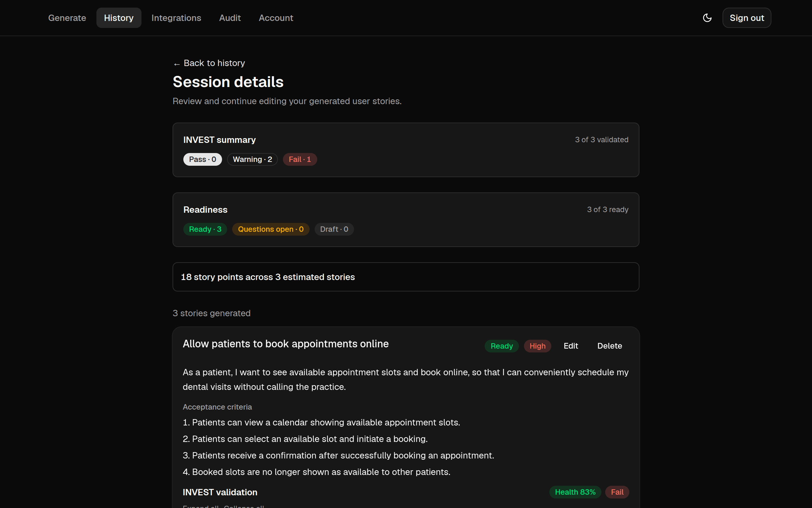
Task: Click '3 of 3 validated' text
Action: 601,140
